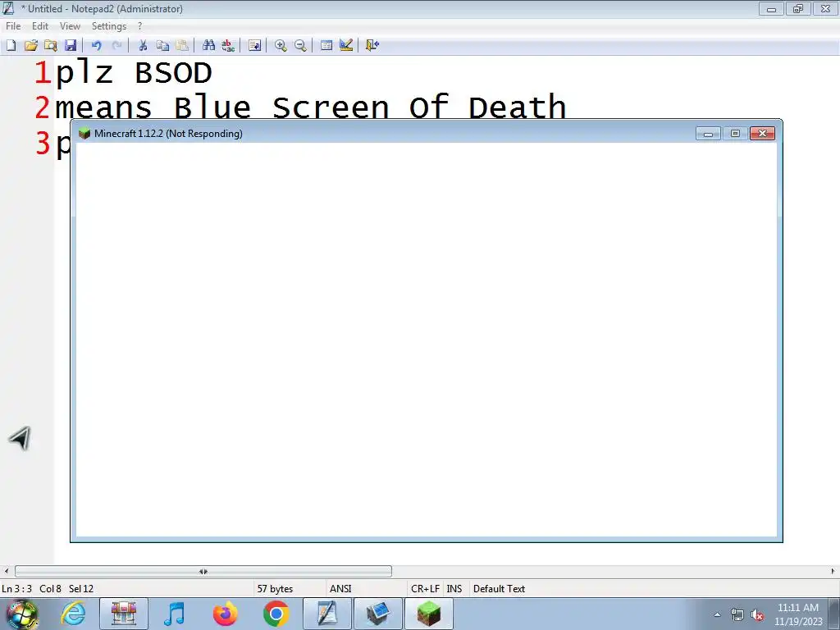Open the taskbar clock showing 11:11 AM
The width and height of the screenshot is (840, 630).
click(797, 614)
